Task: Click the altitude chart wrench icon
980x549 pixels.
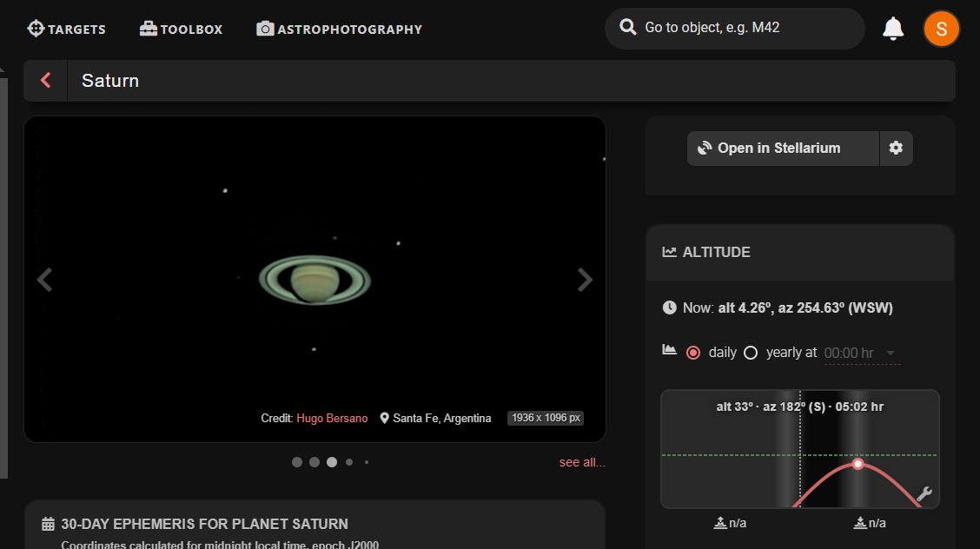Action: [924, 494]
